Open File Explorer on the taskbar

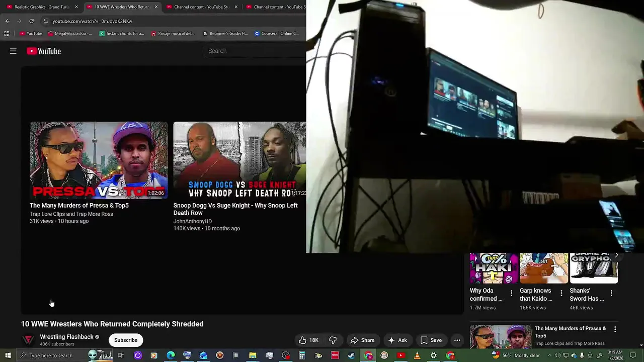point(253,355)
